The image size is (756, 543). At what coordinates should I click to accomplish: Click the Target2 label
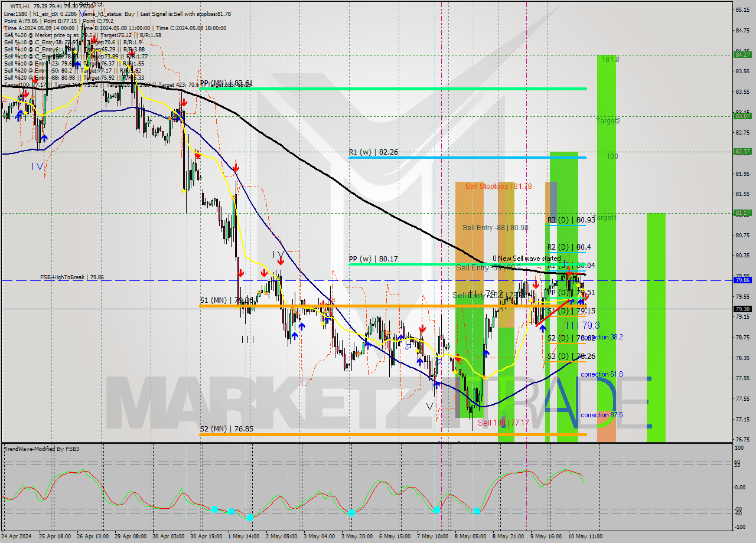[608, 121]
